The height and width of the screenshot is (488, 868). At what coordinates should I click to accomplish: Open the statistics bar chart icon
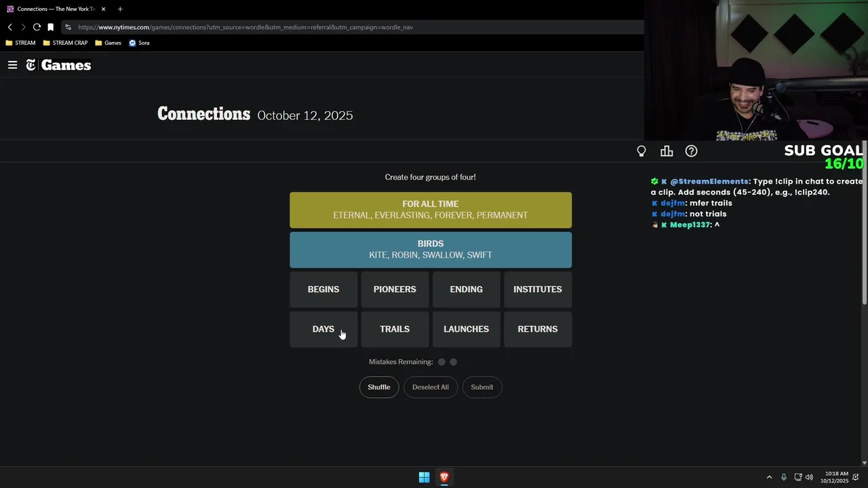point(667,151)
